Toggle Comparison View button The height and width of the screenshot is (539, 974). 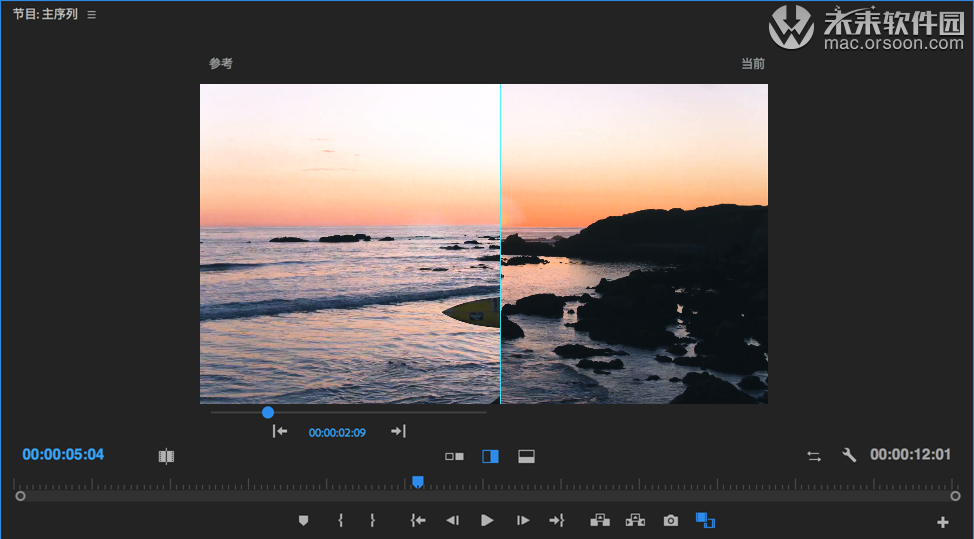(x=706, y=520)
